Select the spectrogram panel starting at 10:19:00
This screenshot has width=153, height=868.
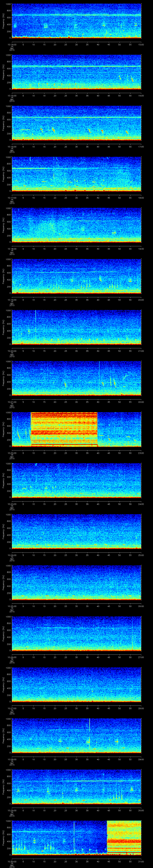[x=76, y=276]
